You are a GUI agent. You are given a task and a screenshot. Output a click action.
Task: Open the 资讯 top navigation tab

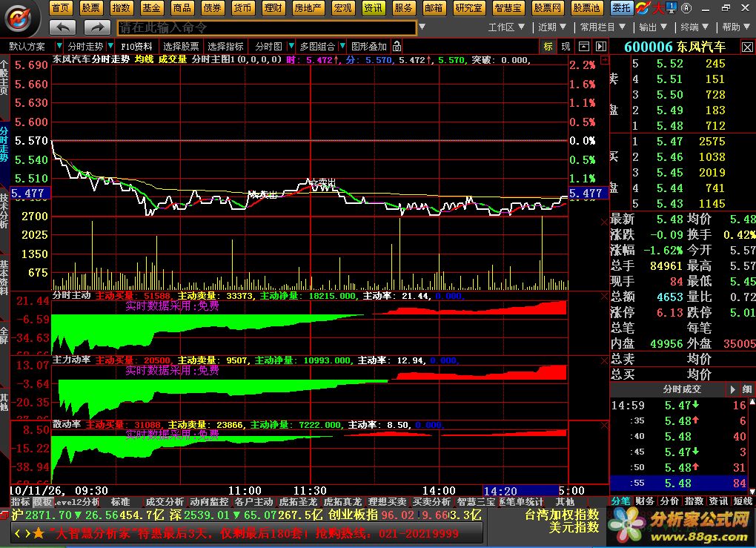[373, 7]
